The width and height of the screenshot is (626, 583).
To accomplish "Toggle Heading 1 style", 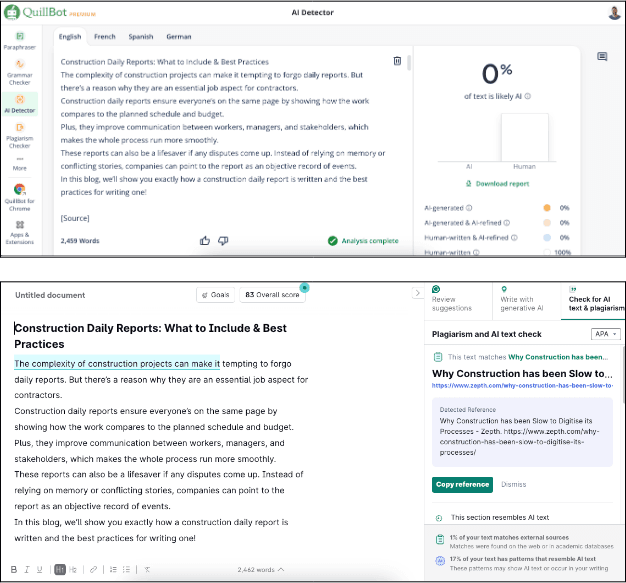I will [60, 569].
